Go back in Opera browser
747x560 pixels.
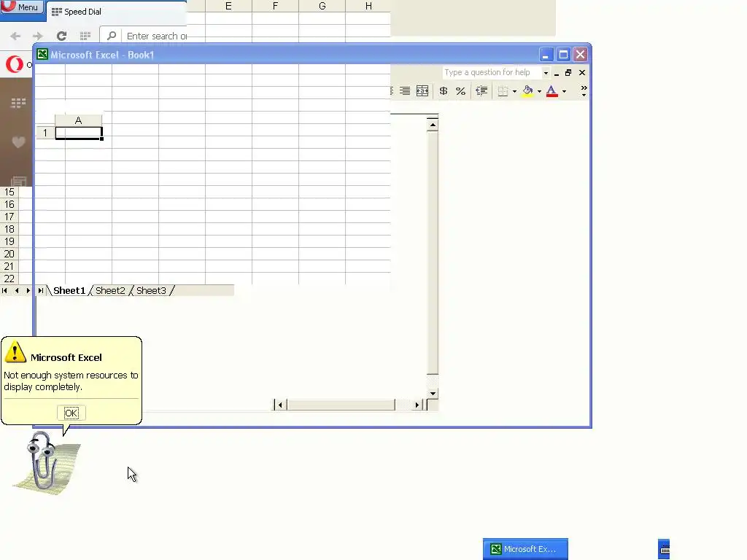15,36
